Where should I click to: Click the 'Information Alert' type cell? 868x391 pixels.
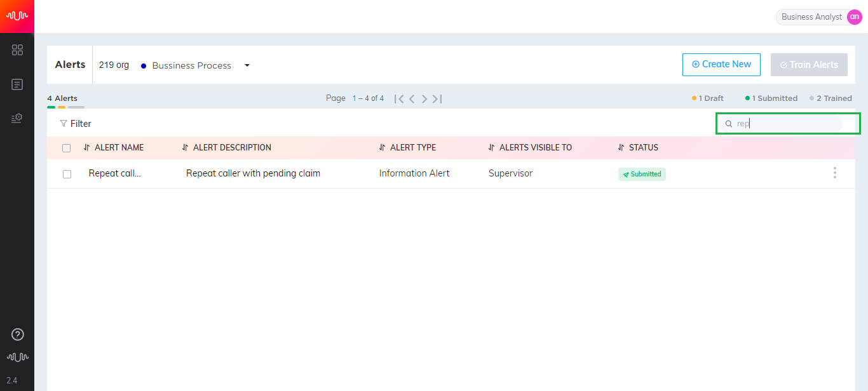414,173
